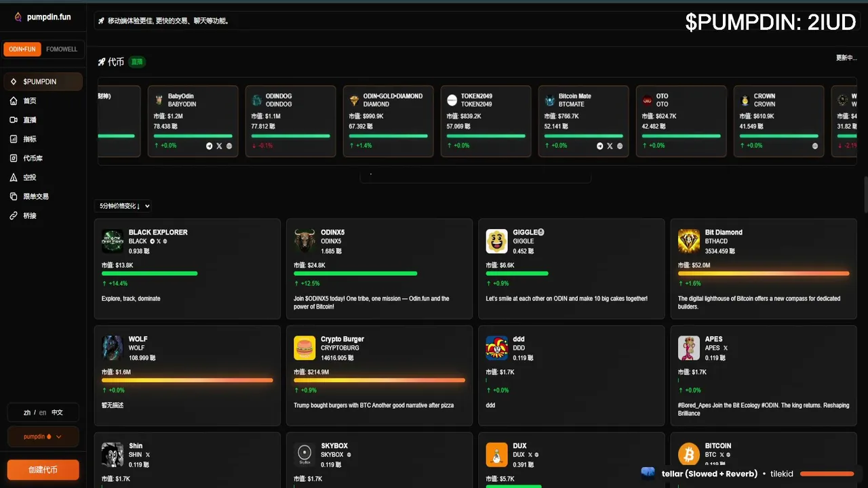This screenshot has width=868, height=488.
Task: Open Bitcoin Mate's X icon
Action: 610,146
